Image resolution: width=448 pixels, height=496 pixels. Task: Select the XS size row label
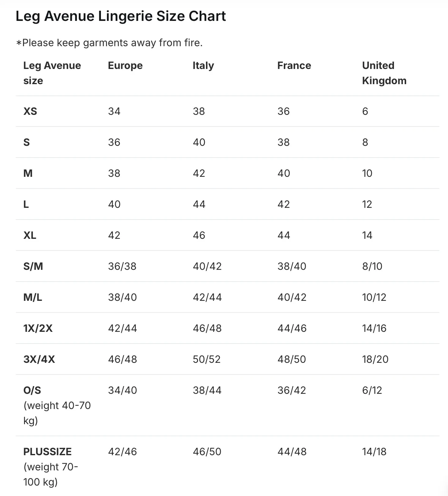click(x=30, y=111)
